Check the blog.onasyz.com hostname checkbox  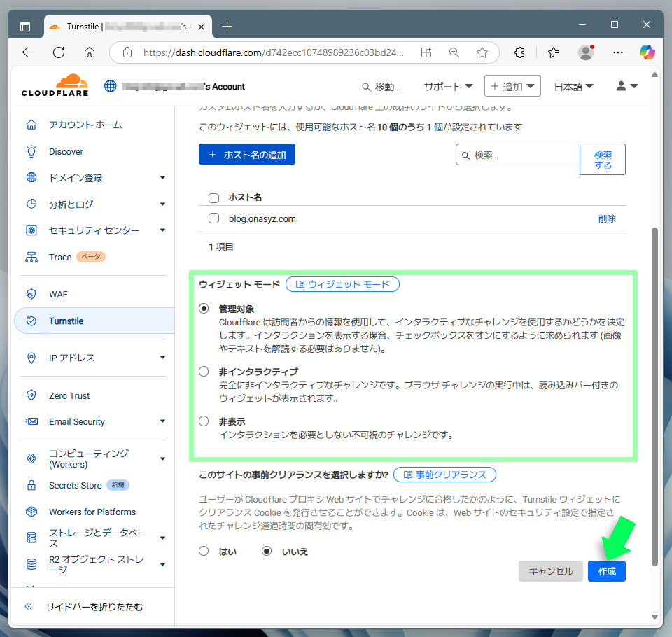214,218
